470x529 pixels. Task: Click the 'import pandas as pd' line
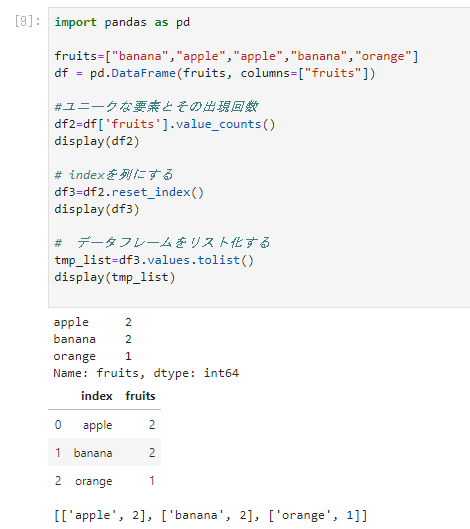pos(122,22)
